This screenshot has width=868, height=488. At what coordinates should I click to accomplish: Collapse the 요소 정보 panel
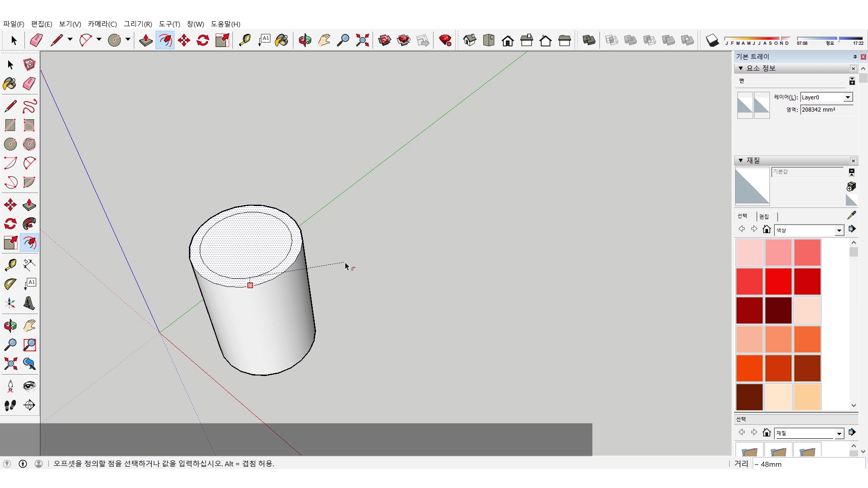[741, 68]
